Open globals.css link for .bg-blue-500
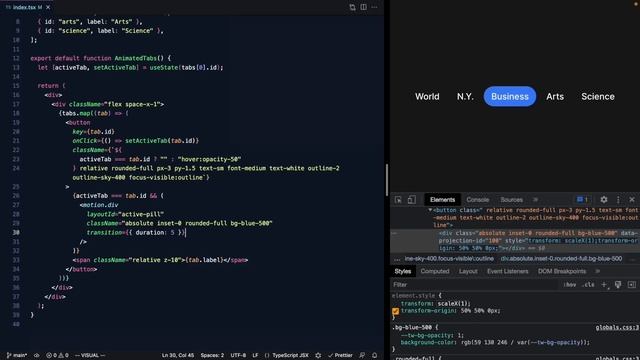640x360 pixels. [x=617, y=327]
